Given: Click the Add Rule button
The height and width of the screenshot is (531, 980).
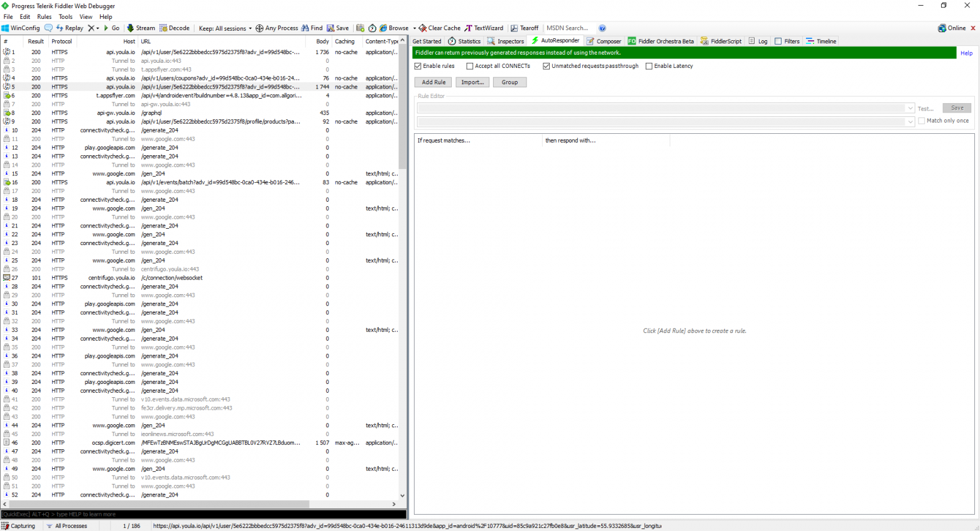Looking at the screenshot, I should (x=433, y=82).
